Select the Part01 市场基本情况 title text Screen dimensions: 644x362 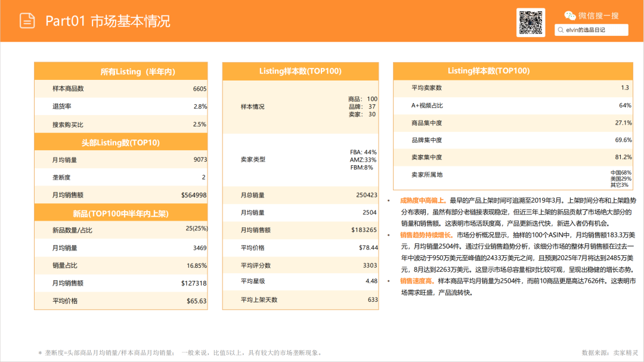coord(108,21)
